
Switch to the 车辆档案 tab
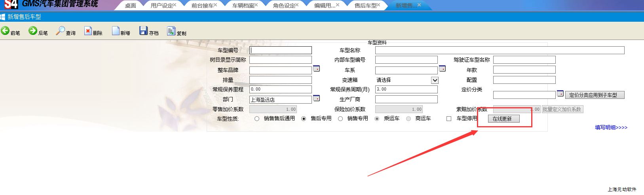pyautogui.click(x=243, y=6)
